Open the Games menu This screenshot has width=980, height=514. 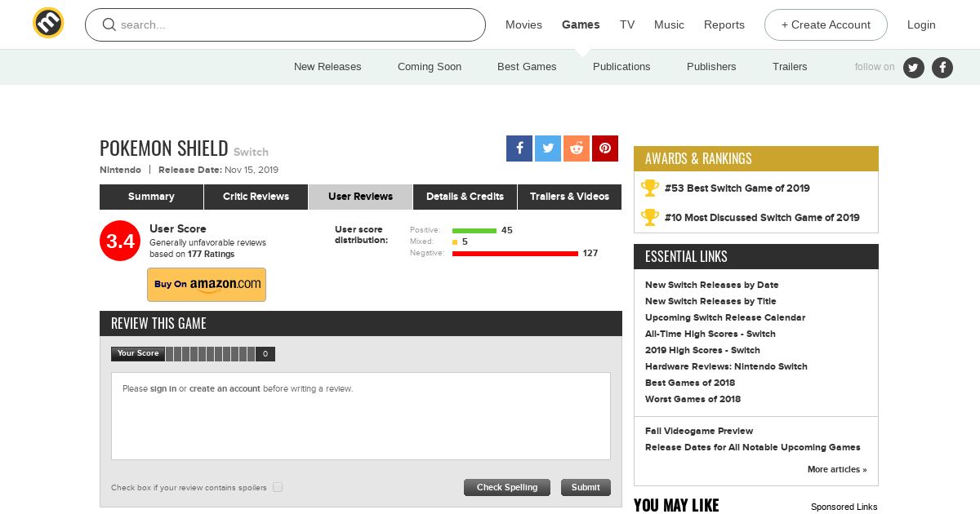(x=581, y=24)
